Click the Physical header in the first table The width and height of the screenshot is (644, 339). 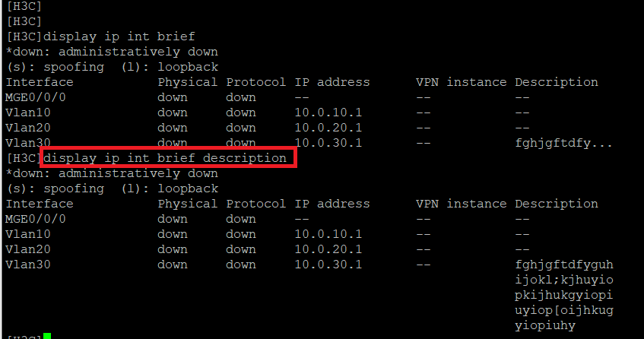188,82
